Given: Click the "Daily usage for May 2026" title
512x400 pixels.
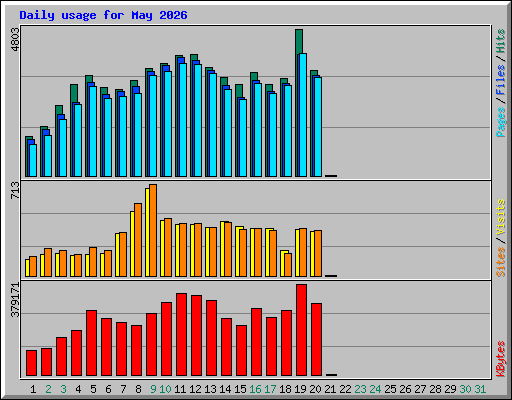Looking at the screenshot, I should point(103,15).
